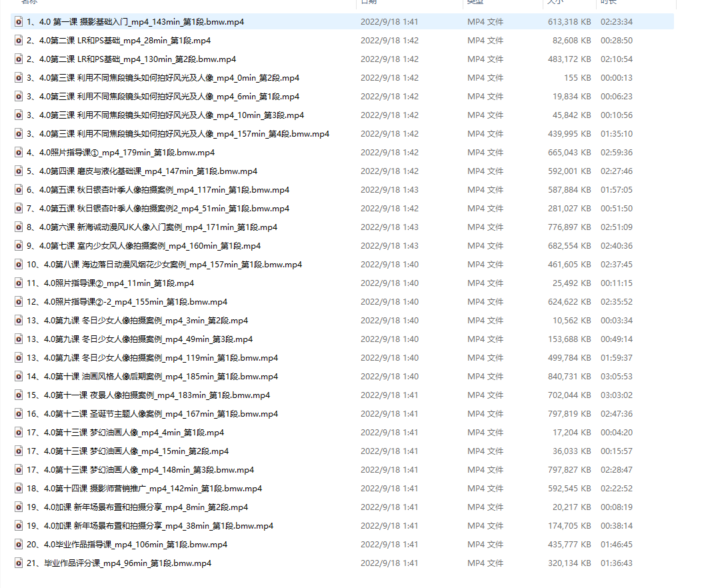Click the file icon for 第三课 10min 第3段

tap(19, 115)
